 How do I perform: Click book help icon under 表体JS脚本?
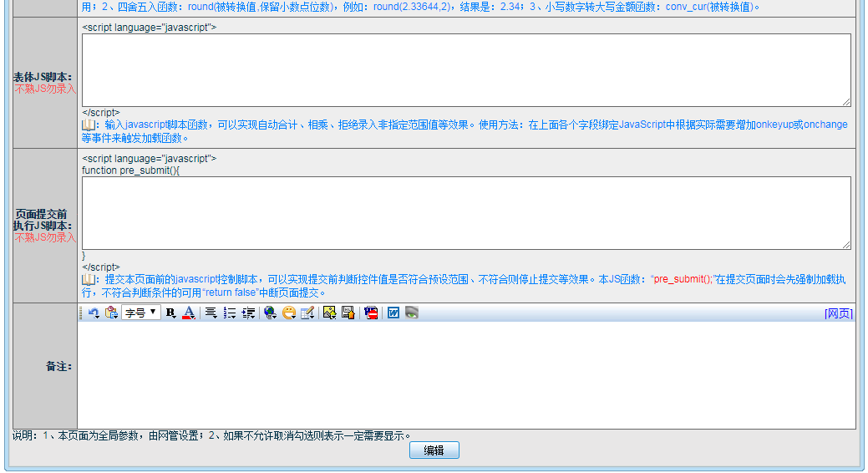coord(88,125)
